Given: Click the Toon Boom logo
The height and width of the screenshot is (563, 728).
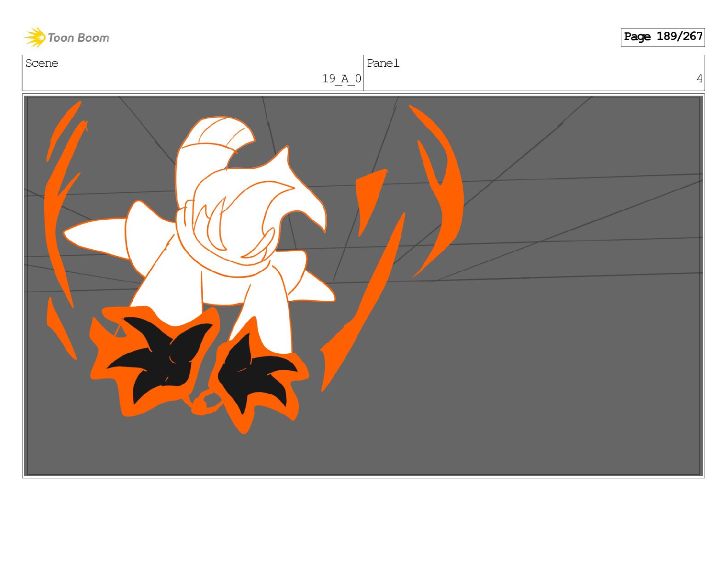Looking at the screenshot, I should 67,37.
